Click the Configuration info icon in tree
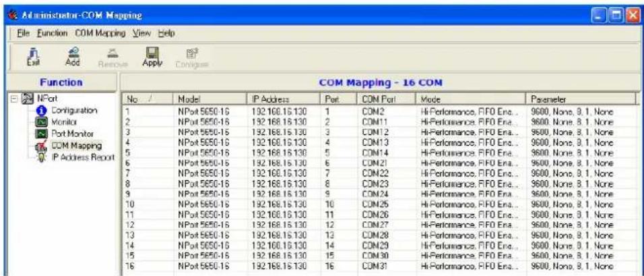This screenshot has width=644, height=276. pyautogui.click(x=42, y=111)
